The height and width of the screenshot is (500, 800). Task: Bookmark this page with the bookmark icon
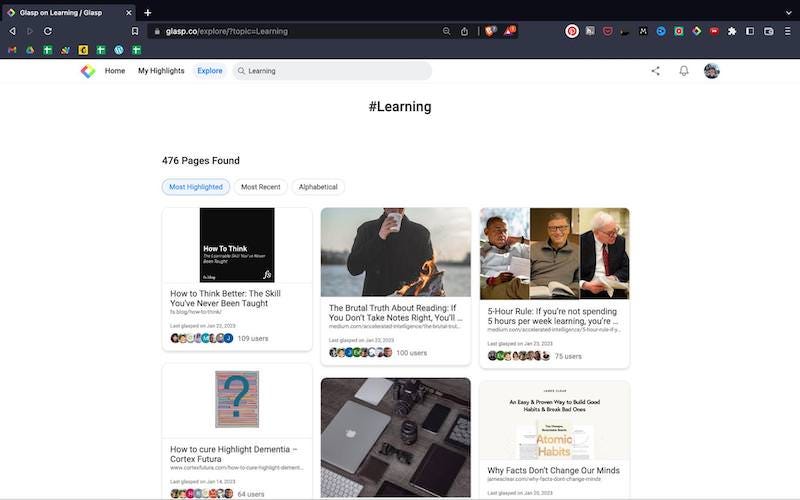pos(135,31)
